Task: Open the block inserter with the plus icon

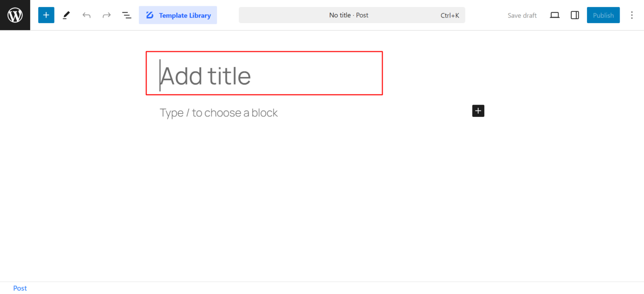Action: (46, 15)
